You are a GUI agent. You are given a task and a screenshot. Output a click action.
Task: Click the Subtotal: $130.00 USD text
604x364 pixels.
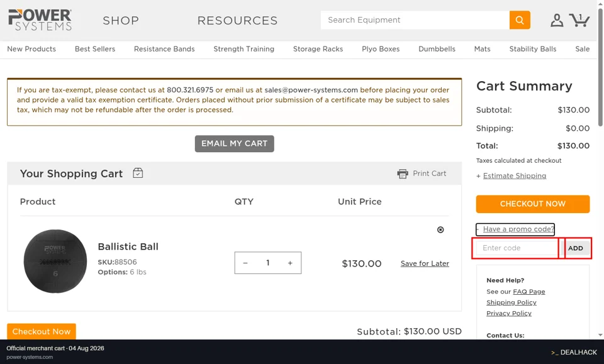[x=409, y=332]
